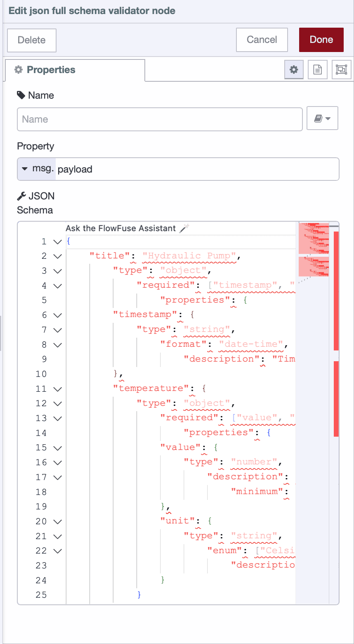The image size is (354, 644).
Task: Click the editor minimap preview
Action: 314,248
